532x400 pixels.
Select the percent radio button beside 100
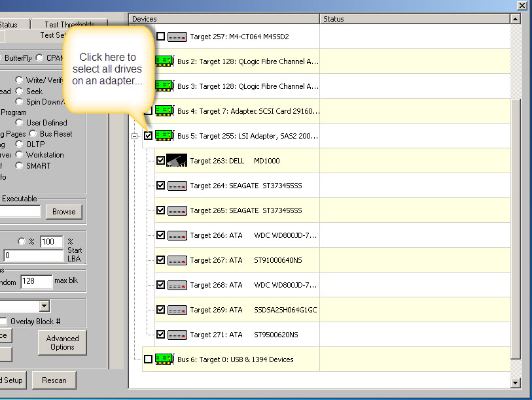(x=22, y=241)
